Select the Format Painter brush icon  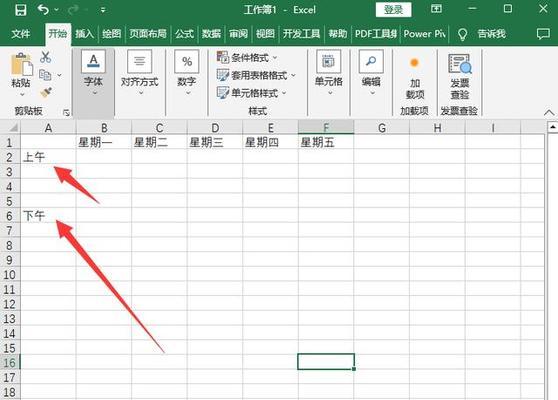coord(46,93)
